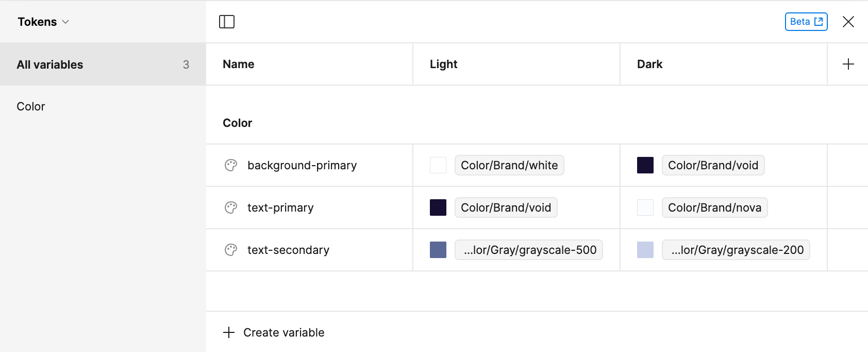The image size is (868, 352).
Task: Click the palette icon beside text-secondary
Action: (x=231, y=250)
